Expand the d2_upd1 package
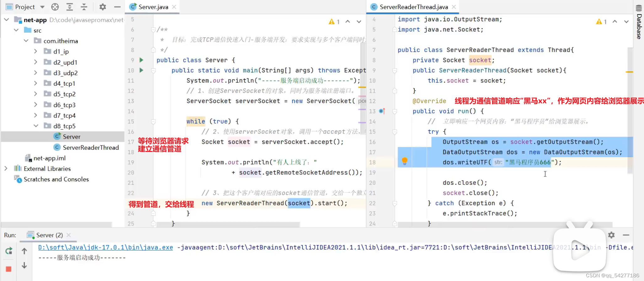Image resolution: width=644 pixels, height=281 pixels. [35, 62]
